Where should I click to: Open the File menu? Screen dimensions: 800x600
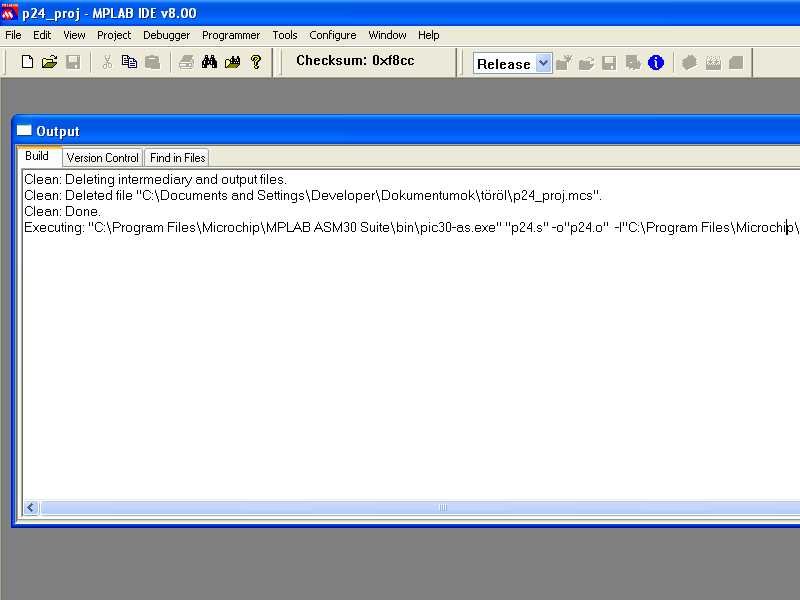point(13,35)
